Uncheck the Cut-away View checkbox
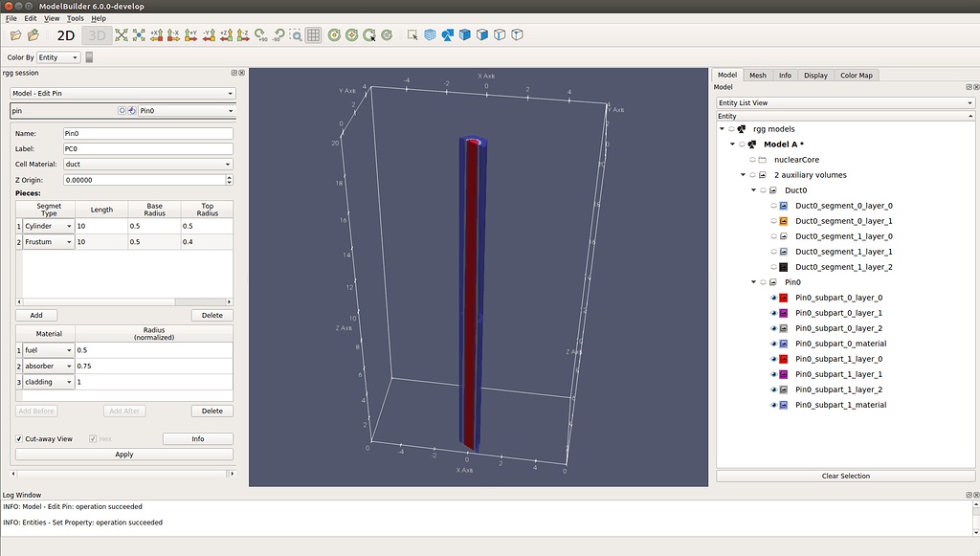 click(x=20, y=437)
